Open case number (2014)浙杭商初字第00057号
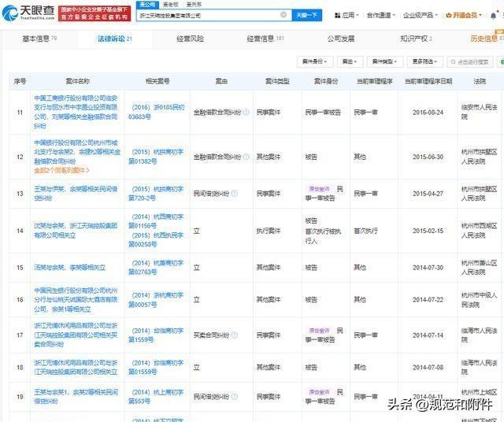The height and width of the screenshot is (422, 504). 157,299
